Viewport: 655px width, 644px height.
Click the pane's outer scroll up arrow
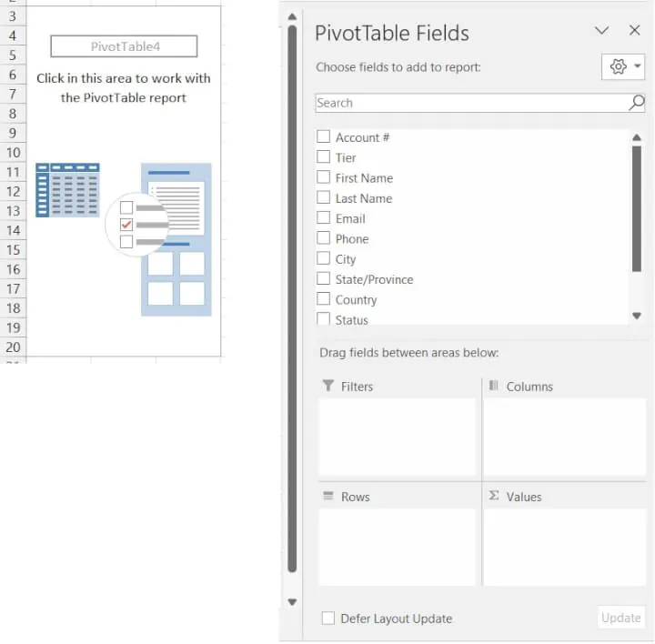[x=292, y=16]
